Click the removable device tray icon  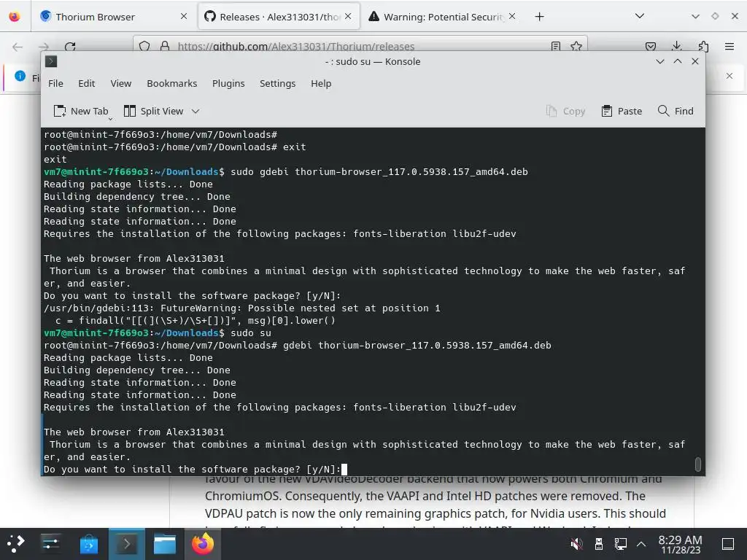[599, 544]
